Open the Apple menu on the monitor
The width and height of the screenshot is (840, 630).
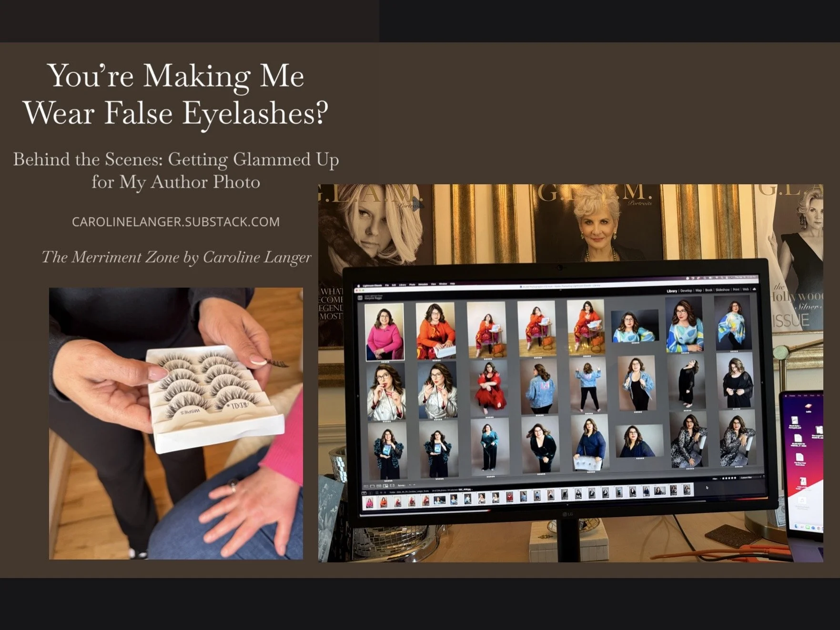(358, 286)
